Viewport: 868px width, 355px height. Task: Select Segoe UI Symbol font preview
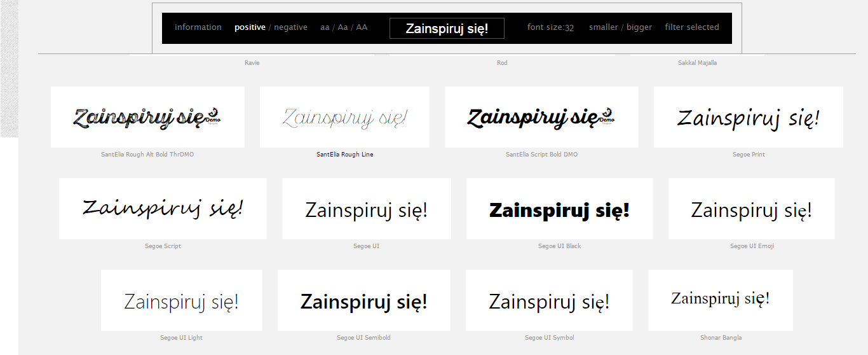point(549,300)
